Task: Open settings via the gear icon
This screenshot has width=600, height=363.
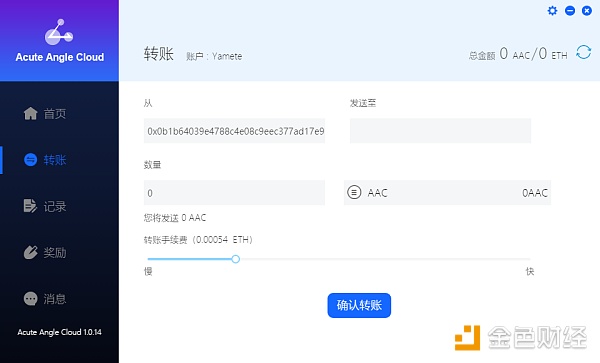Action: (x=552, y=11)
